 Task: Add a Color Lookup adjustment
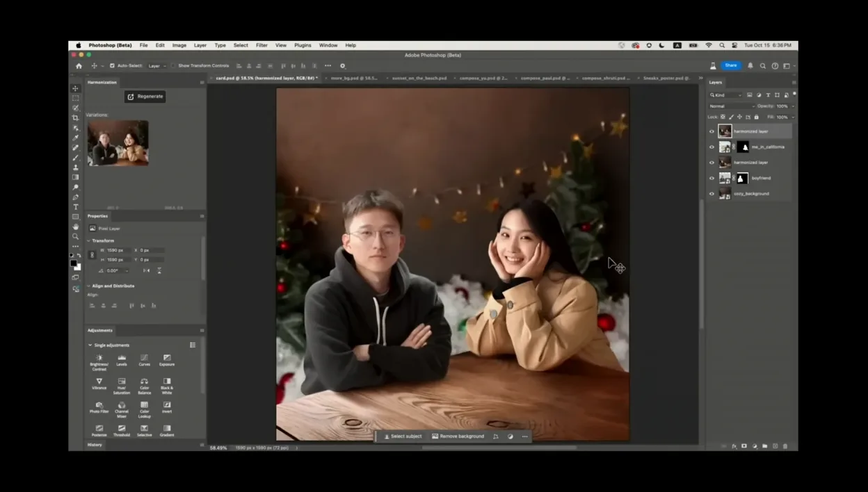(x=144, y=409)
